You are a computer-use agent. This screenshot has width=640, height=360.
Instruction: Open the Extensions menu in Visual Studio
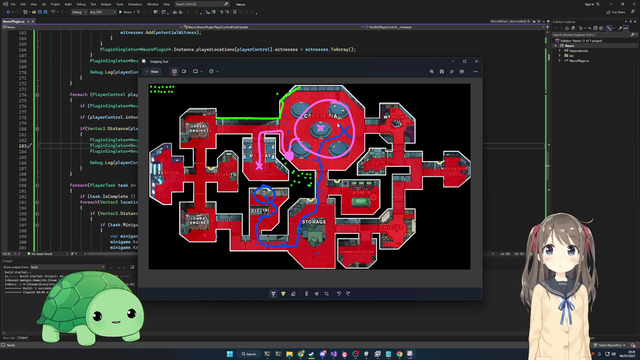(135, 4)
